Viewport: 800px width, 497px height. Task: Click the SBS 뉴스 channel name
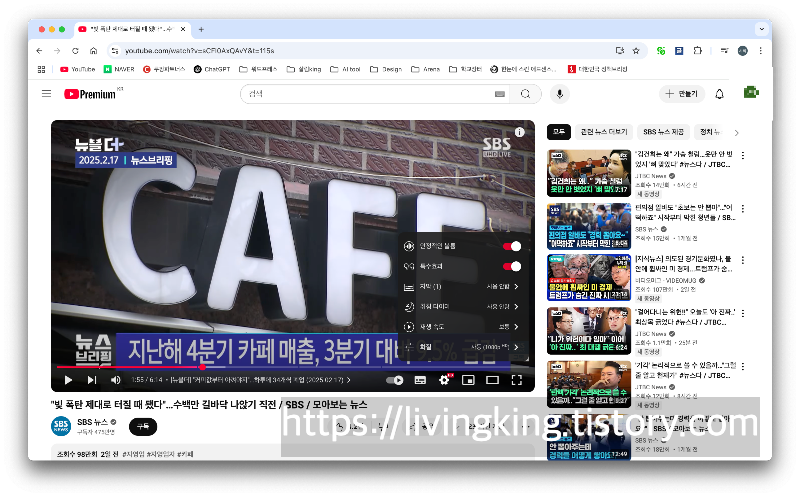92,422
